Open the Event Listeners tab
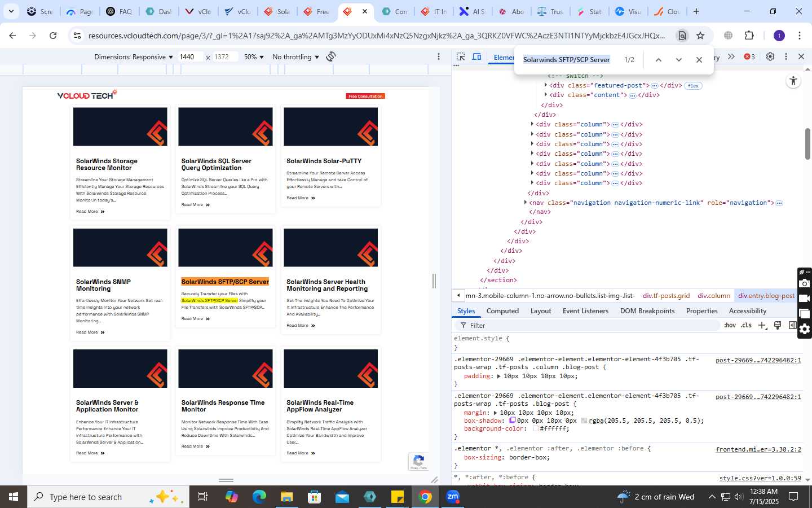Viewport: 812px width, 508px height. [585, 311]
